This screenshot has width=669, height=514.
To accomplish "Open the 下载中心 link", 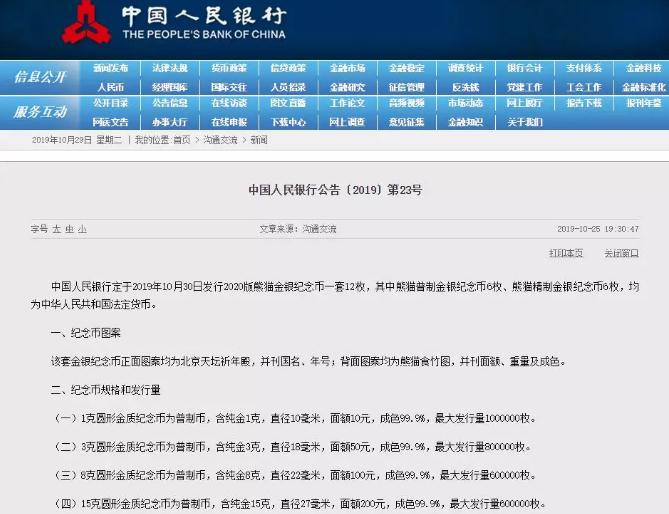I will tap(288, 122).
